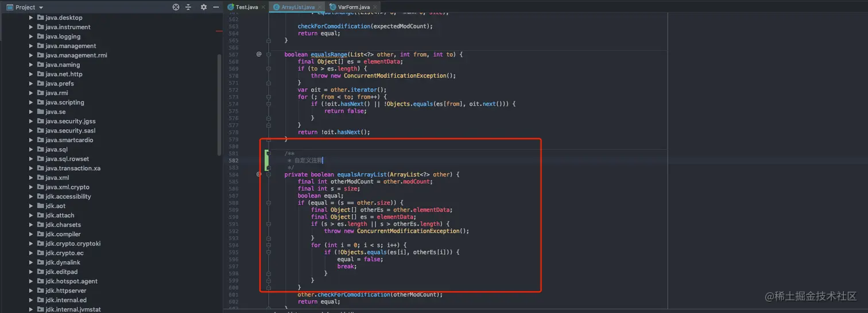
Task: Click line number 584 in the gutter
Action: click(233, 174)
